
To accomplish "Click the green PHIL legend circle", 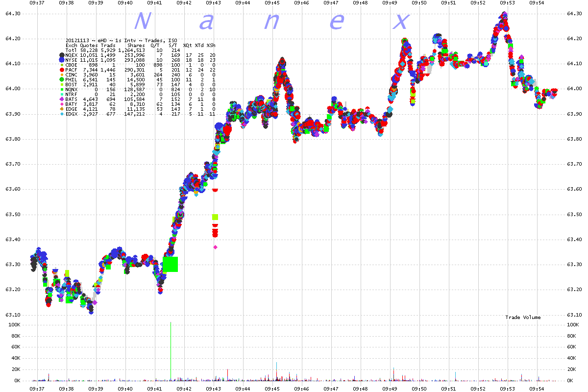I will point(61,79).
